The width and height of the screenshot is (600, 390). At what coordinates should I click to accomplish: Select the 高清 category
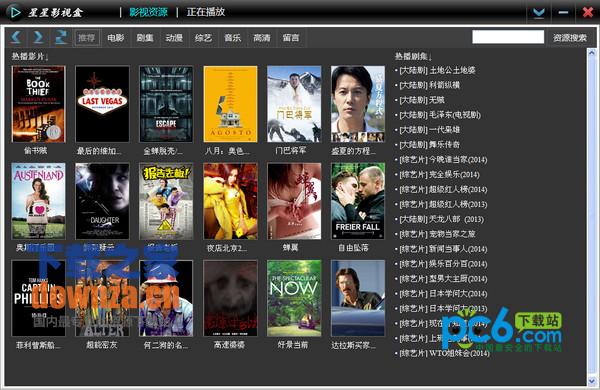pyautogui.click(x=262, y=38)
